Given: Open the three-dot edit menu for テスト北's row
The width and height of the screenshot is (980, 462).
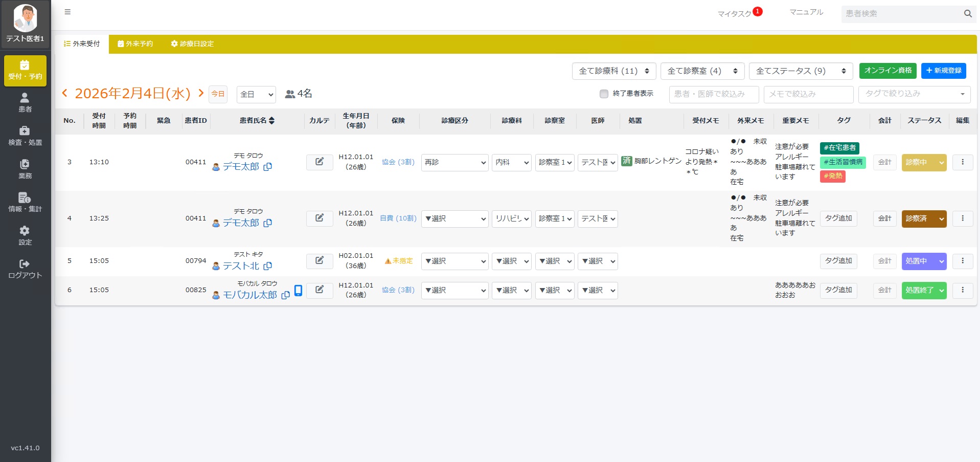Looking at the screenshot, I should coord(963,261).
